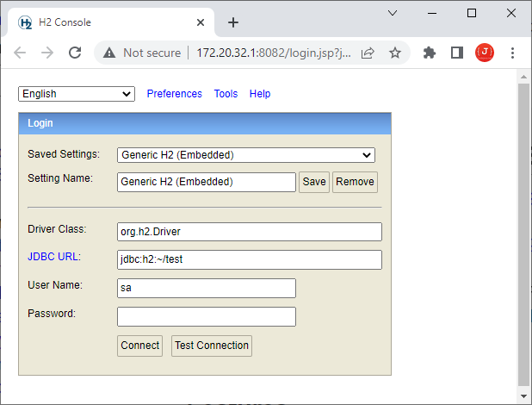Viewport: 532px width, 405px height.
Task: Click the page scrollbar down arrow
Action: [x=524, y=396]
